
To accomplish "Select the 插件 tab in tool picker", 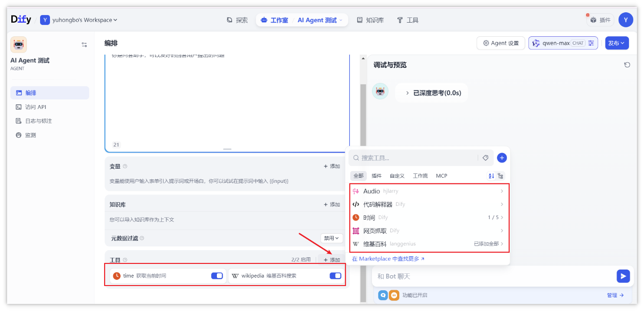I will [x=377, y=176].
